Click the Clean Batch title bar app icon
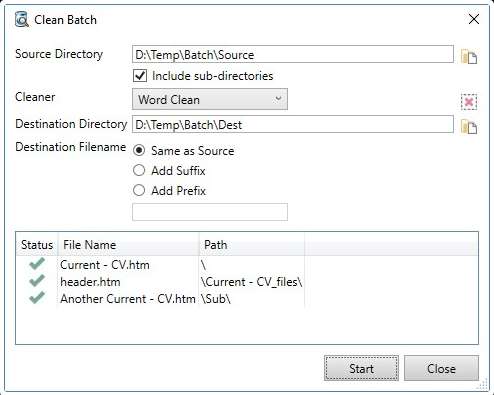 22,20
